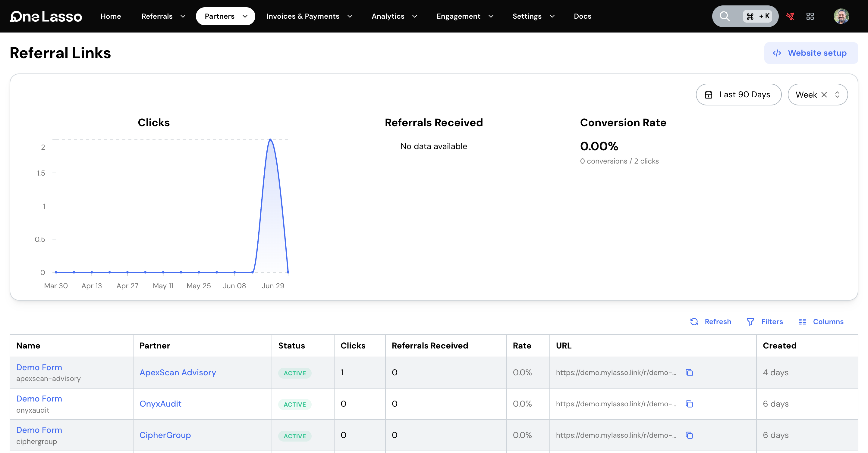Expand the Partners navigation menu
This screenshot has height=453, width=868.
tap(225, 16)
